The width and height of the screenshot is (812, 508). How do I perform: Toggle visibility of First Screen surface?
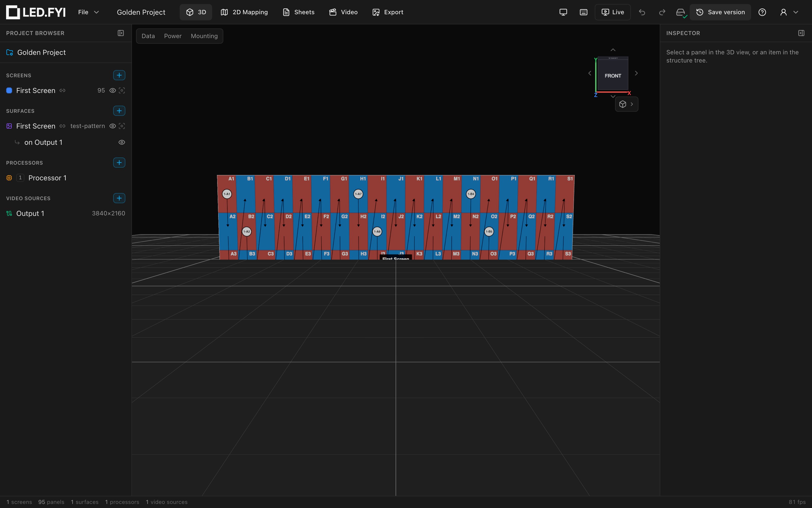[x=113, y=126]
